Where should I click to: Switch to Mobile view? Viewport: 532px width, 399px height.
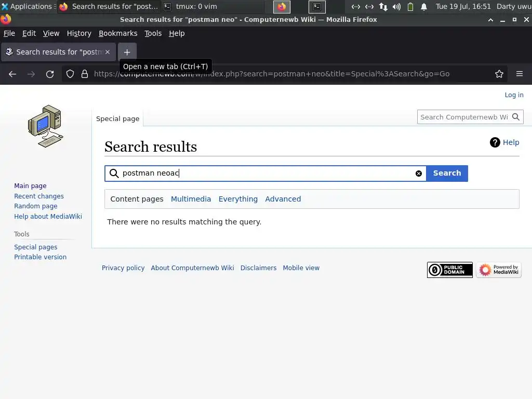(x=301, y=268)
